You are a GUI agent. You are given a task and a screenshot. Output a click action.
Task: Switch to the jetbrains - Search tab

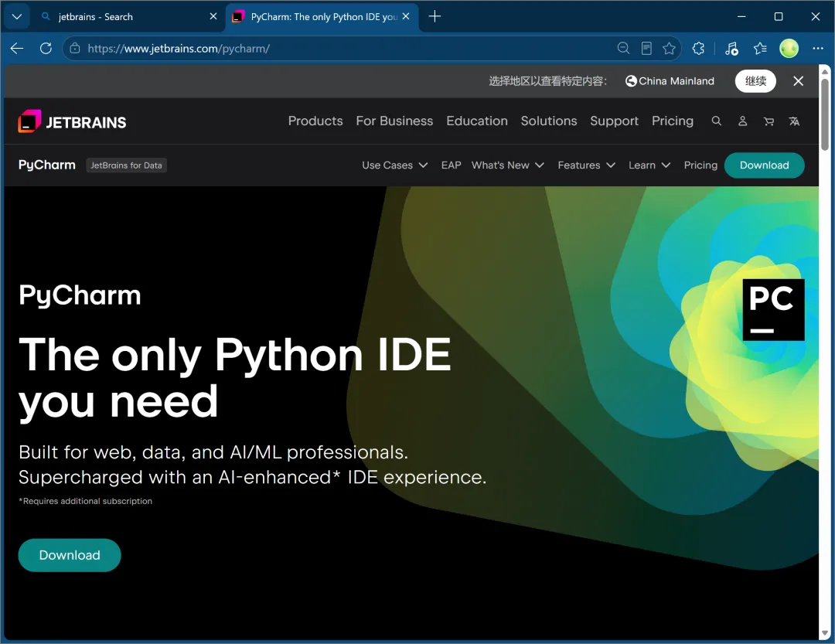click(x=128, y=16)
